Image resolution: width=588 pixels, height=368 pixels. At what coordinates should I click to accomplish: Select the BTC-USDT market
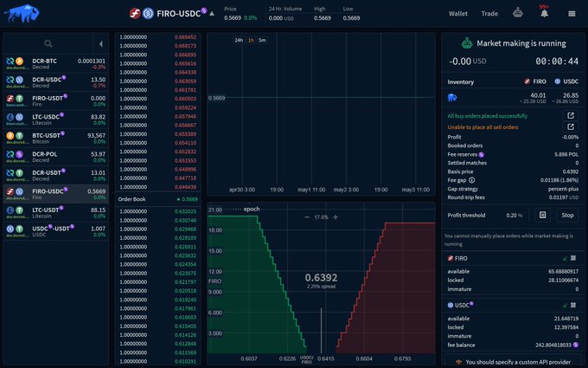[56, 138]
